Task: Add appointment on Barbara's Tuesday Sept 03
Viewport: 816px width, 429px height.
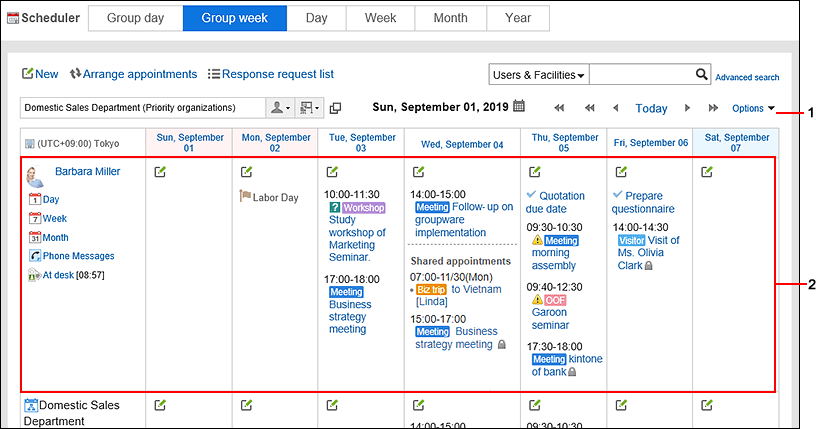Action: tap(332, 172)
